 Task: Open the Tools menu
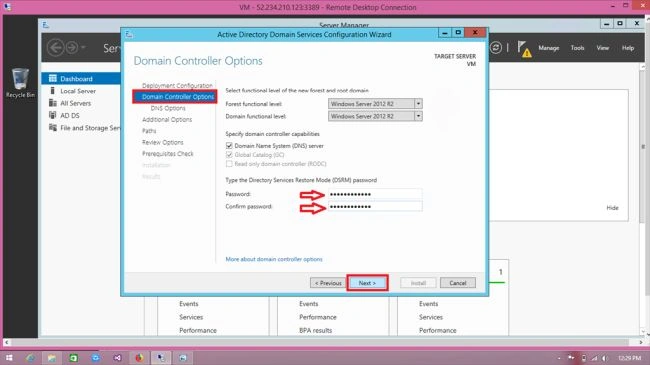click(577, 48)
